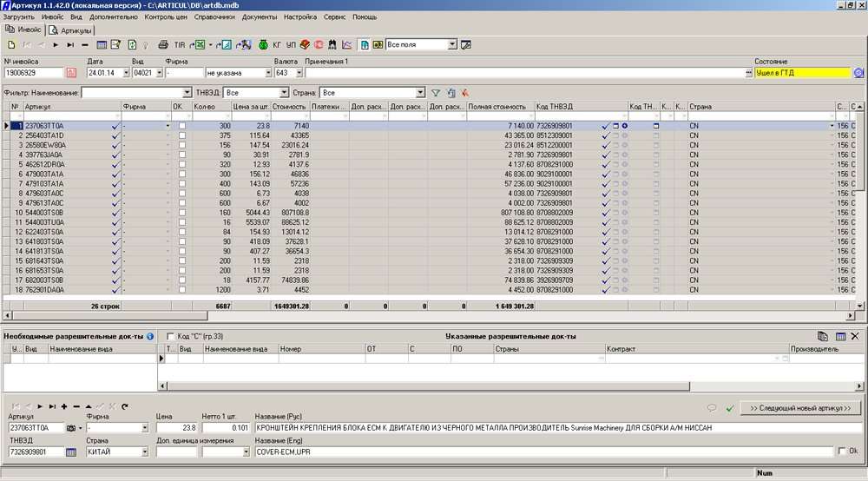Image resolution: width=868 pixels, height=481 pixels.
Task: Open the Контроль цен menu
Action: 166,17
